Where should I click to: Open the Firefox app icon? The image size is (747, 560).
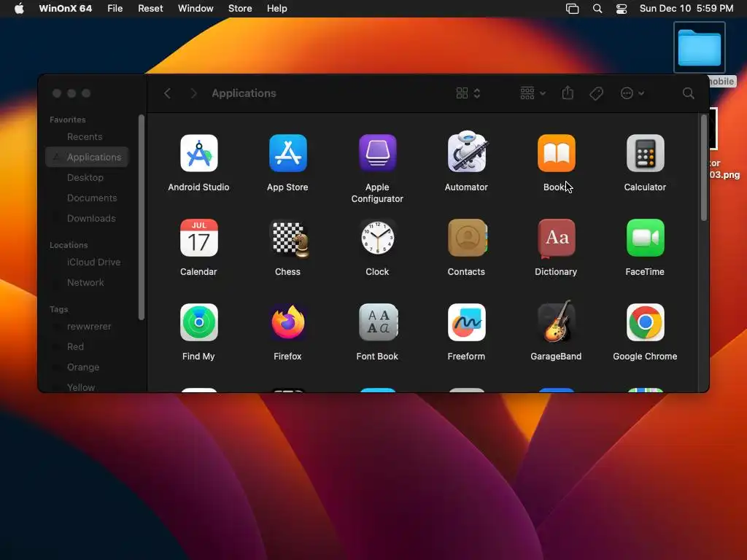click(287, 322)
